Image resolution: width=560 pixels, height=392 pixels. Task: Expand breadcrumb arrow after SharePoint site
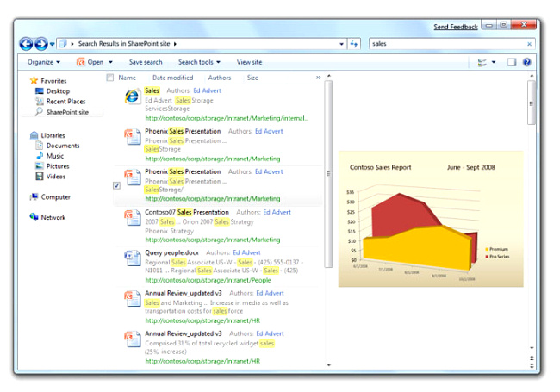(175, 44)
